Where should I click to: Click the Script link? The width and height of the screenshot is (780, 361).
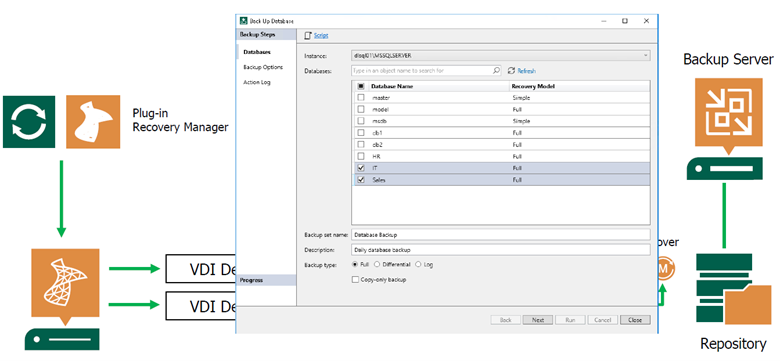321,35
